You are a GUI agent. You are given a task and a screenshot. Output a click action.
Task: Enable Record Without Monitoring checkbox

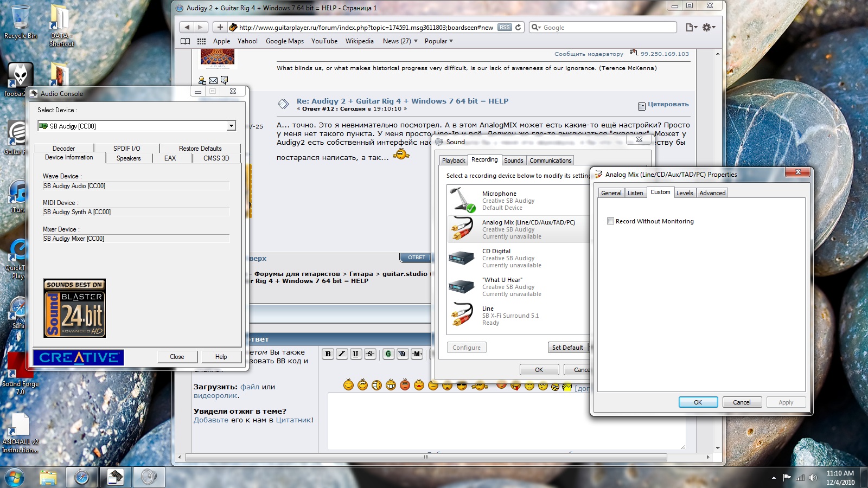click(610, 221)
